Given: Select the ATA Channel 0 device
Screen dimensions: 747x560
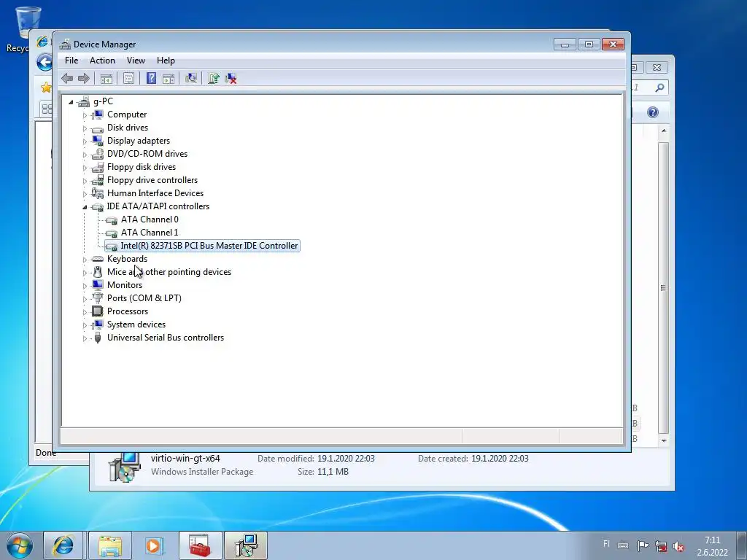Looking at the screenshot, I should 150,219.
